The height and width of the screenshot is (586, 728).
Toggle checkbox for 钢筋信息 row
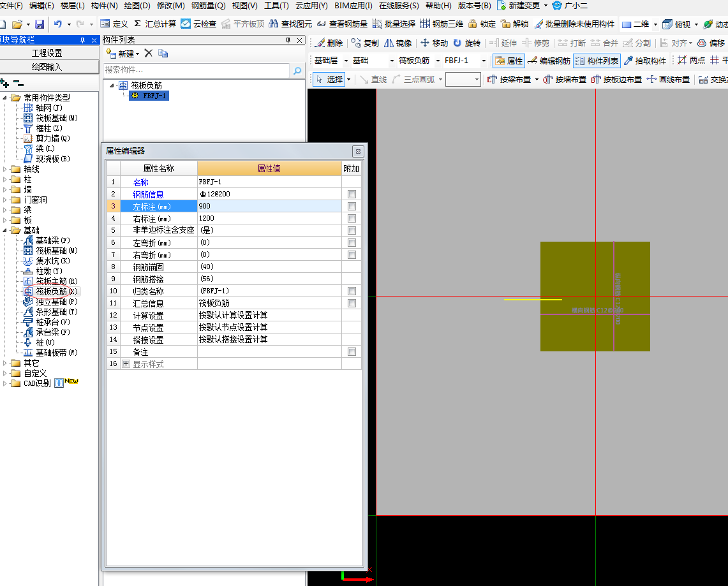pyautogui.click(x=352, y=194)
